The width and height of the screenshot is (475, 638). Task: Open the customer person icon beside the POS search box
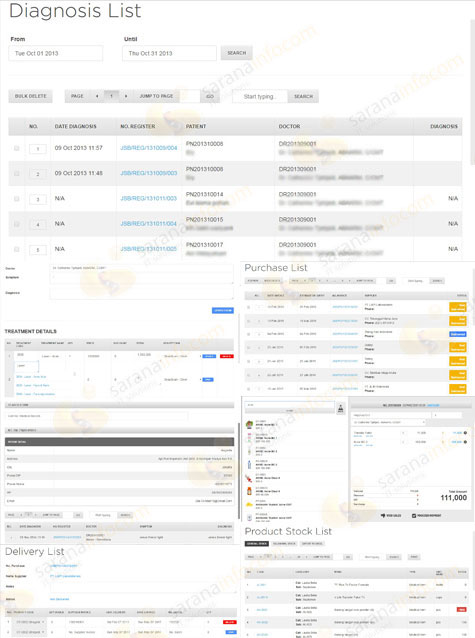(341, 408)
